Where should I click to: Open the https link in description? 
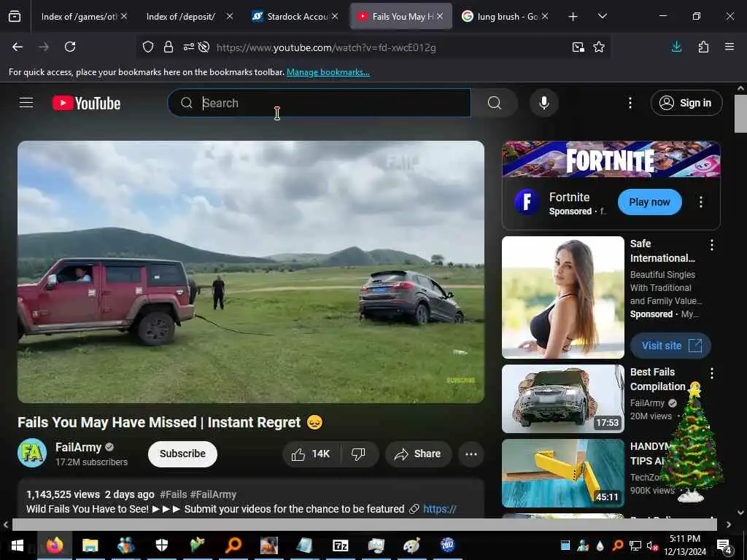click(439, 509)
